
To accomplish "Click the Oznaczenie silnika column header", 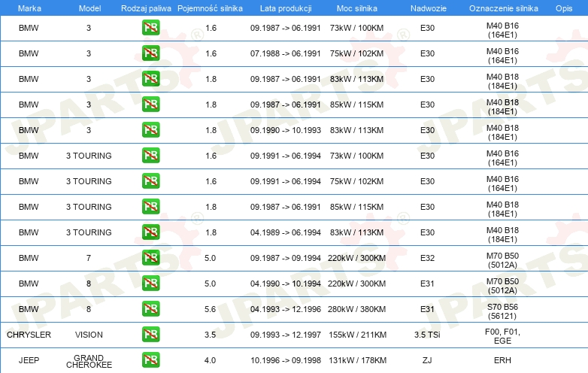I will [504, 8].
